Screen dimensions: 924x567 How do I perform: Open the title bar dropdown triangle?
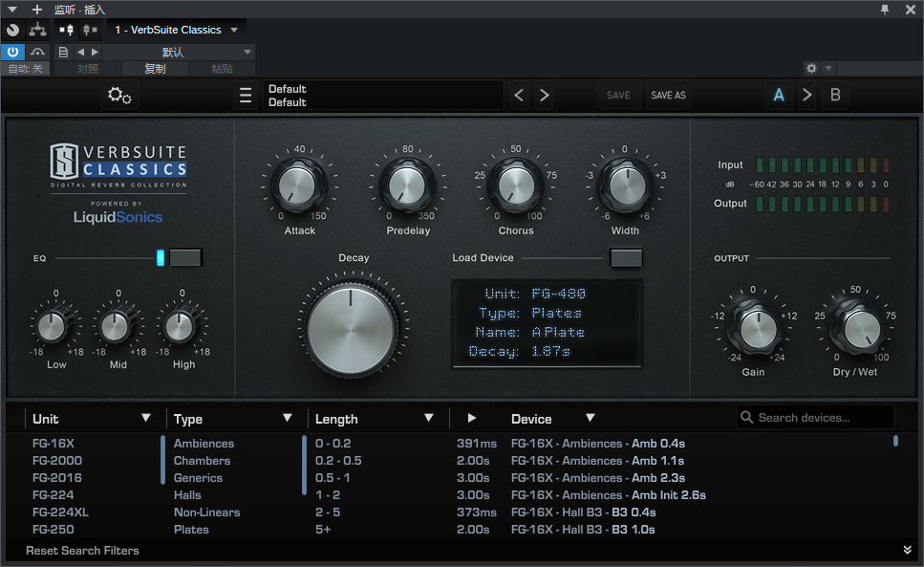coord(11,10)
